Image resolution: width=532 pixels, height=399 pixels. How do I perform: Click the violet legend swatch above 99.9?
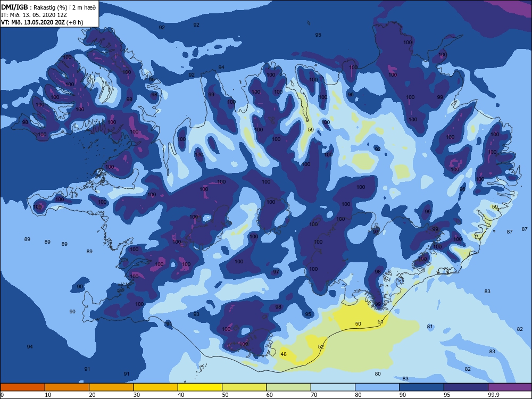click(510, 387)
